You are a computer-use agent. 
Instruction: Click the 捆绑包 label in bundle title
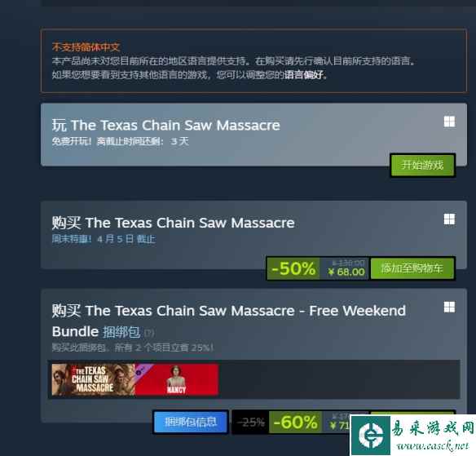coord(121,332)
